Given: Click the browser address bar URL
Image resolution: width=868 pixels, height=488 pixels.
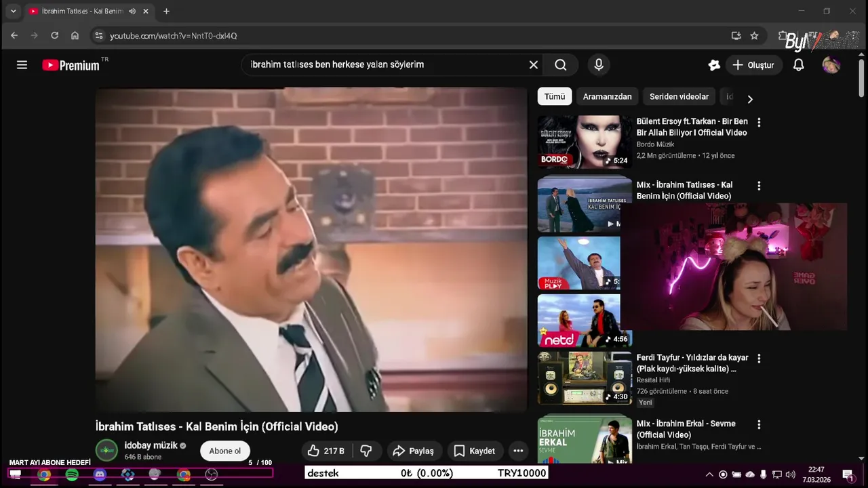Looking at the screenshot, I should 173,35.
